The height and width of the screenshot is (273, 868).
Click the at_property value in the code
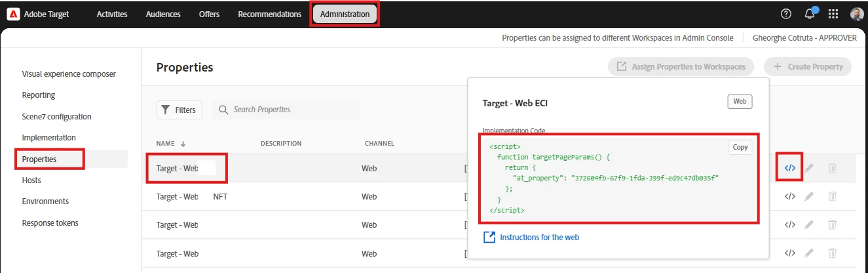(645, 178)
